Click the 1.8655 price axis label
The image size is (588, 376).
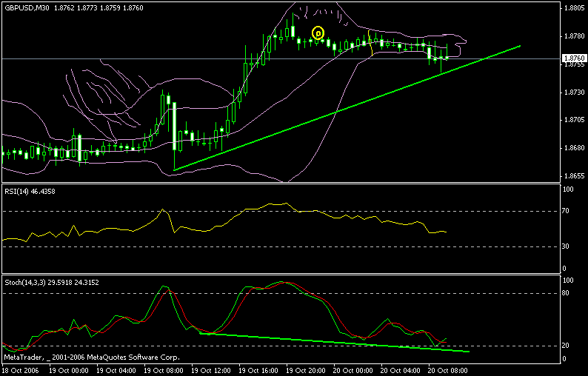[574, 176]
